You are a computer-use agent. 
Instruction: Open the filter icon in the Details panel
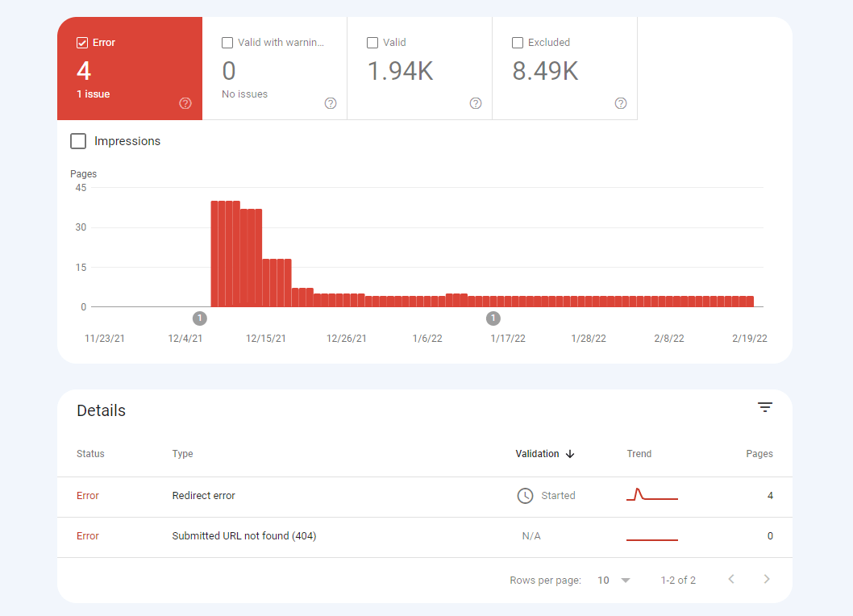[x=764, y=407]
